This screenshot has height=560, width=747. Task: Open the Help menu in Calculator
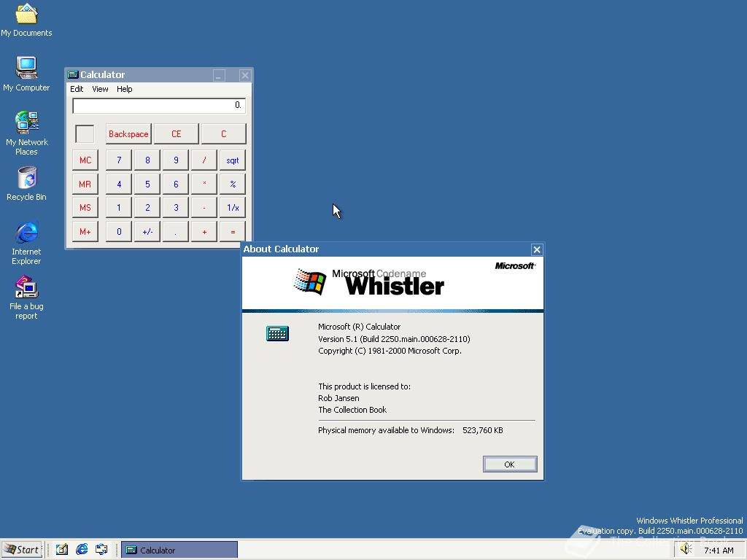(x=124, y=89)
